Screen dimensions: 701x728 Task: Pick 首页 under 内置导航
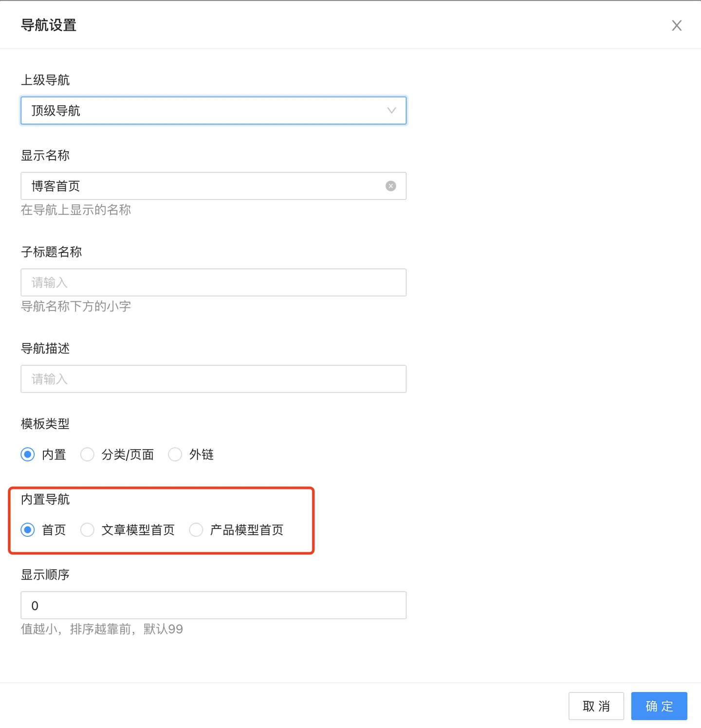[x=28, y=530]
